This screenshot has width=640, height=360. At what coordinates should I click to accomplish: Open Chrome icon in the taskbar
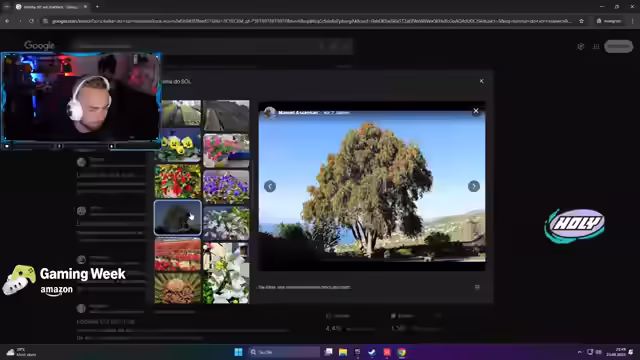coord(402,352)
